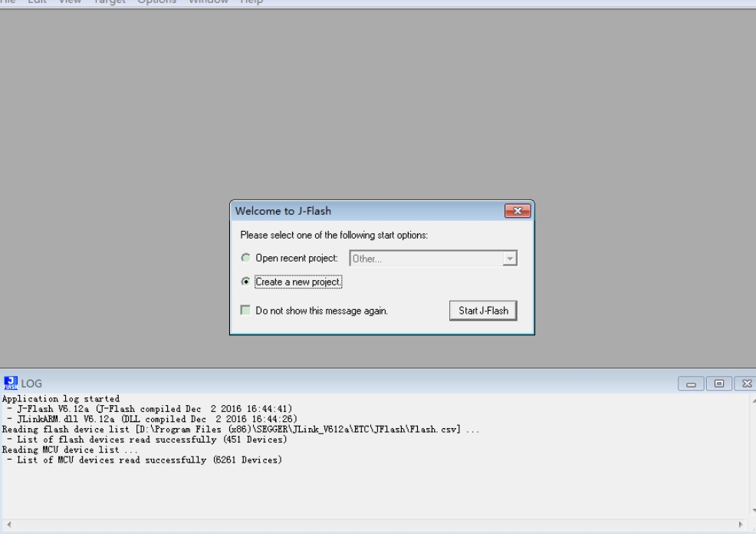This screenshot has height=534, width=756.
Task: Select the Open recent project radio button
Action: pyautogui.click(x=246, y=258)
